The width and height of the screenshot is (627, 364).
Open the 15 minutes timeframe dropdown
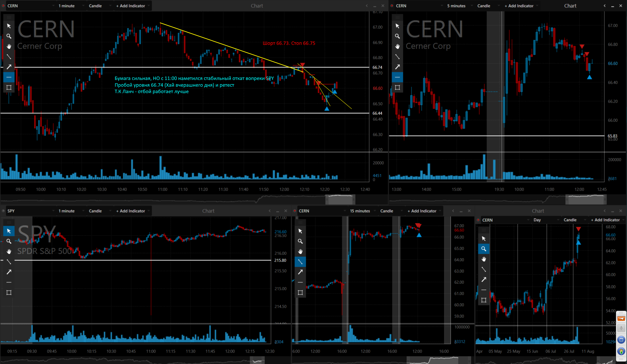coord(362,211)
